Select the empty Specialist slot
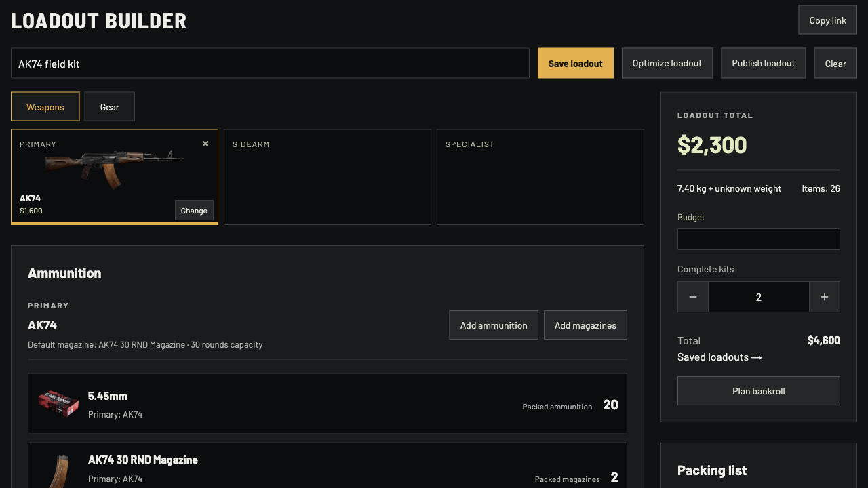Image resolution: width=868 pixels, height=488 pixels. pos(540,177)
